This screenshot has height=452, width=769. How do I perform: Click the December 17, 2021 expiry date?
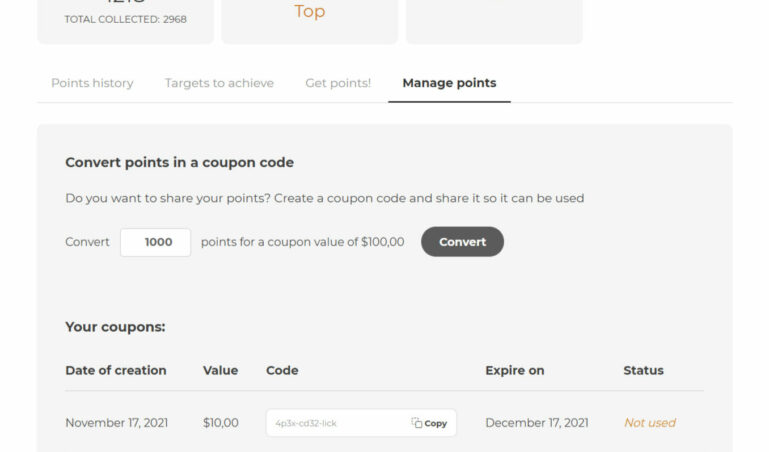tap(536, 423)
